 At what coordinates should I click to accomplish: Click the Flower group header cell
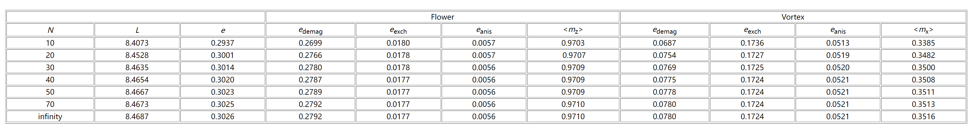pos(442,17)
